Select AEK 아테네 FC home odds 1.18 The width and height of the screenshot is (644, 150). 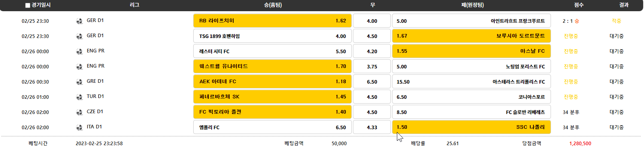[272, 82]
